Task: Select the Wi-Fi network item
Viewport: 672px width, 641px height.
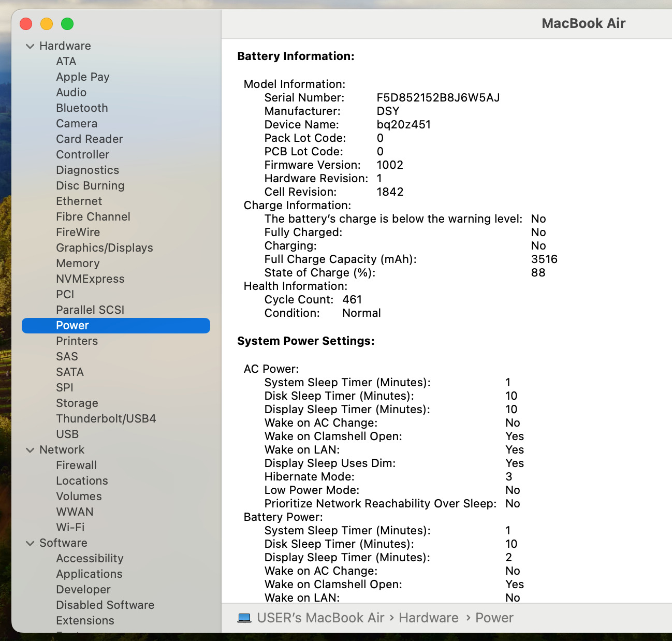Action: pos(70,528)
